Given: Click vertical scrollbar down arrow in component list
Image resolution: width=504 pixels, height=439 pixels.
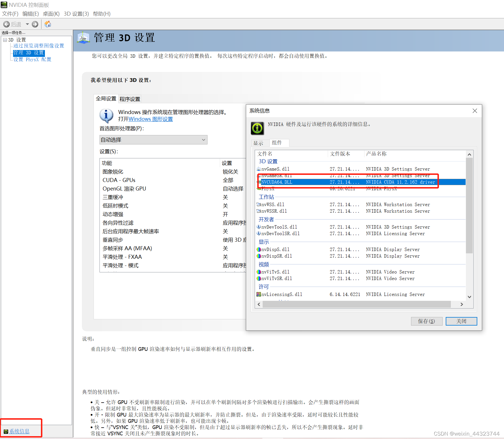Looking at the screenshot, I should [469, 297].
